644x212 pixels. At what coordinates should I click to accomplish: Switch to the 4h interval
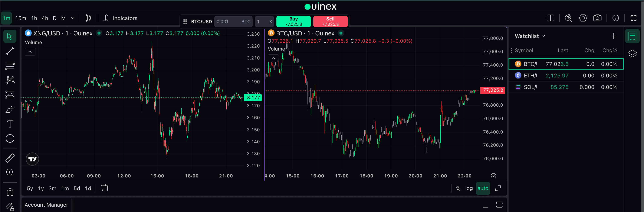[45, 18]
